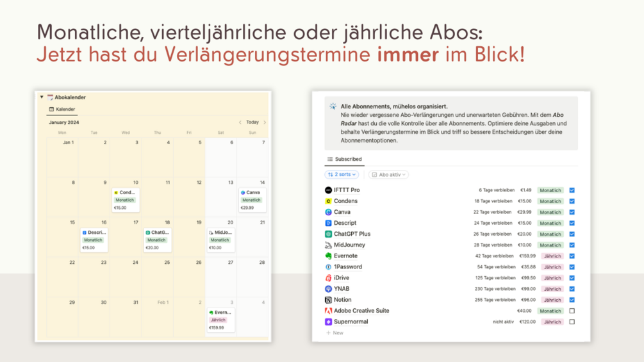Open the Evern... card on February 3

[x=220, y=320]
